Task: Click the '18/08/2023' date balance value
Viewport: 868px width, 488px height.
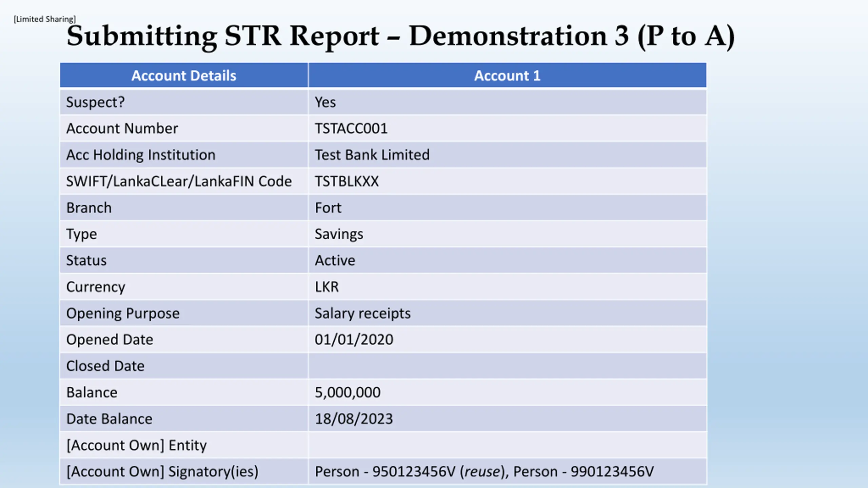Action: (354, 419)
